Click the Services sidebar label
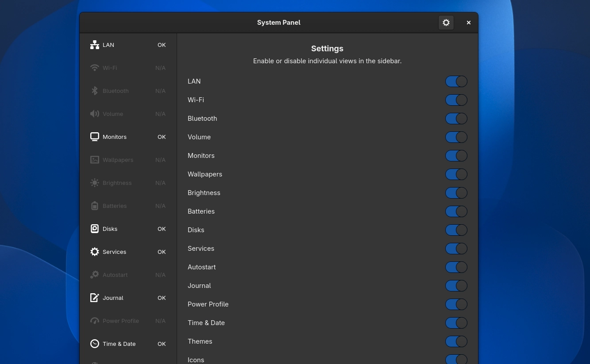Viewport: 590px width, 364px height. [115, 252]
